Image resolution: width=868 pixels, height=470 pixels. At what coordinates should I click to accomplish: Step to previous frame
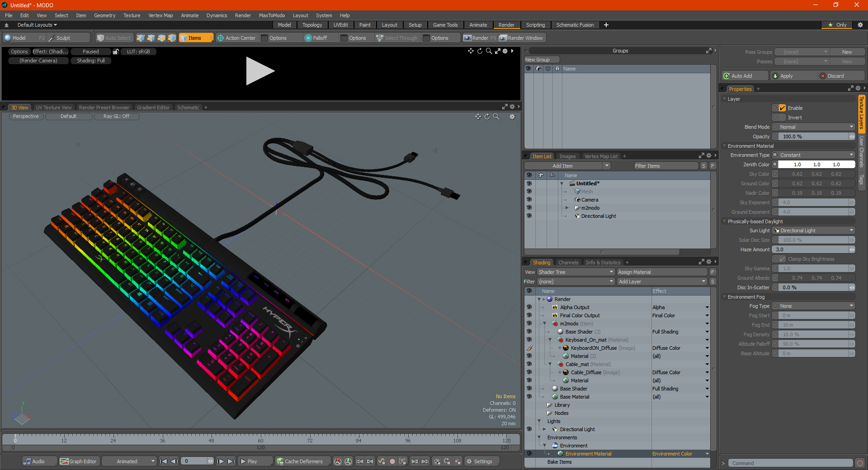pyautogui.click(x=174, y=461)
